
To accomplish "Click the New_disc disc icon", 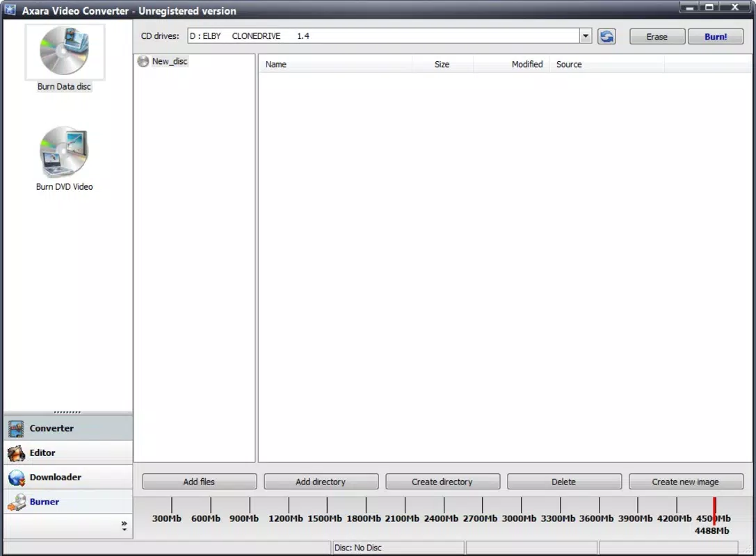I will [x=143, y=61].
